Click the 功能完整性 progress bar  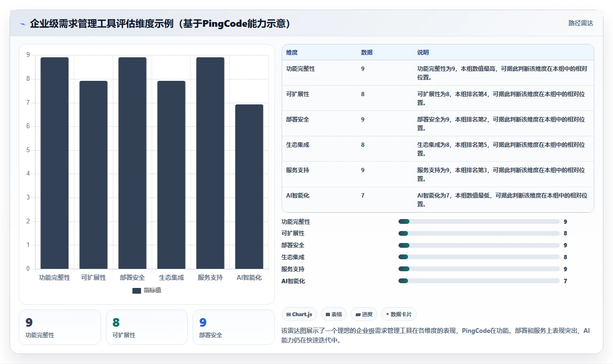point(479,221)
